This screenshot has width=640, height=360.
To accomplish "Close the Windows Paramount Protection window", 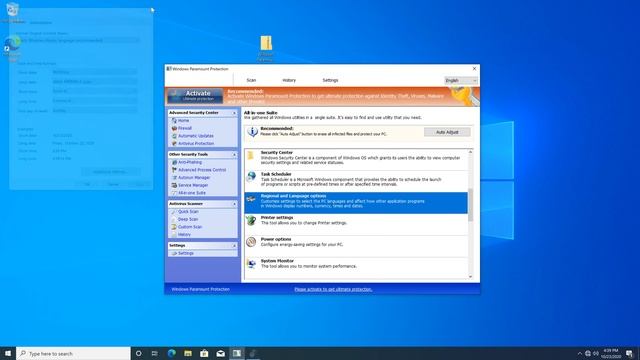I will coord(474,69).
